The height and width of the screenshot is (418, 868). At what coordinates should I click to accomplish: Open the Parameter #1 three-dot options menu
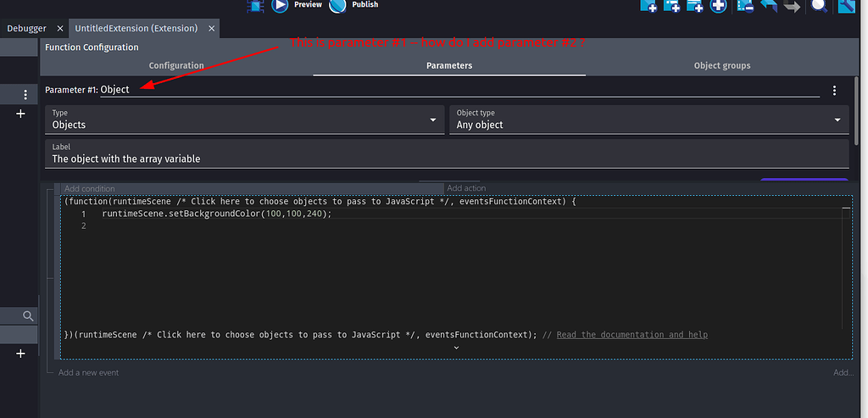click(834, 91)
